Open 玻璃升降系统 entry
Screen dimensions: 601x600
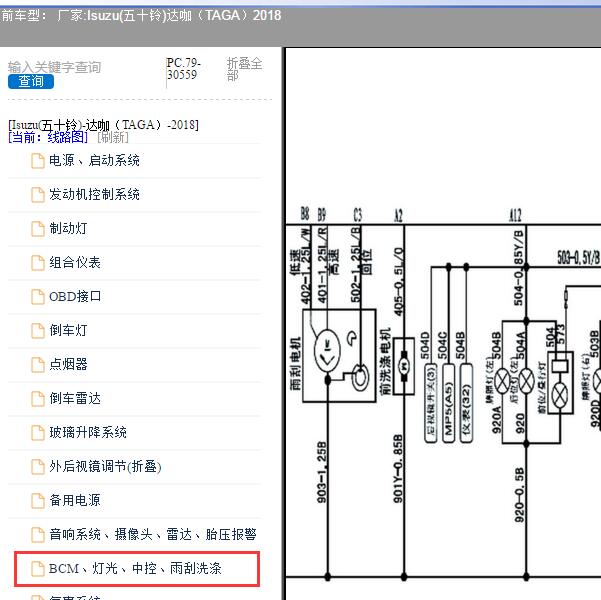(88, 432)
